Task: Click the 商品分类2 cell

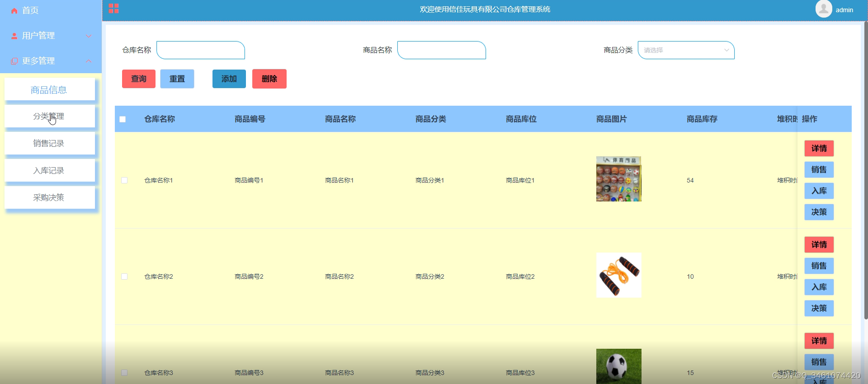Action: [430, 276]
